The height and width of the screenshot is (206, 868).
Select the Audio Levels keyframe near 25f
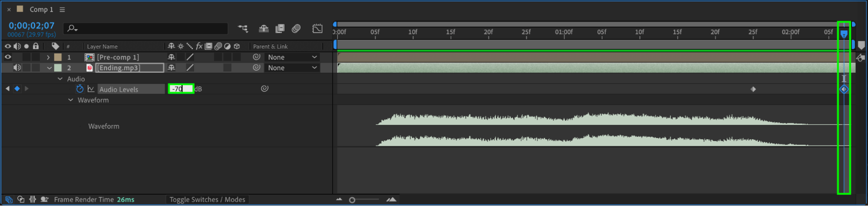[x=753, y=89]
